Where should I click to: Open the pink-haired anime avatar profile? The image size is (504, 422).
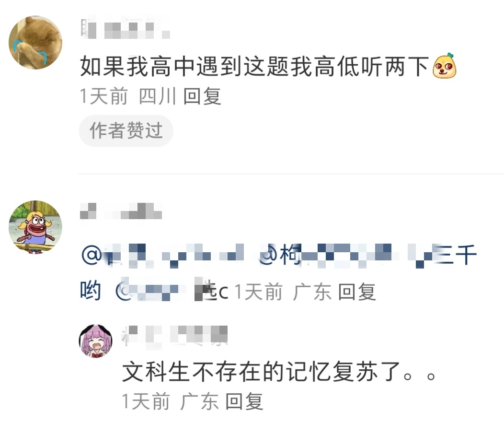click(96, 341)
